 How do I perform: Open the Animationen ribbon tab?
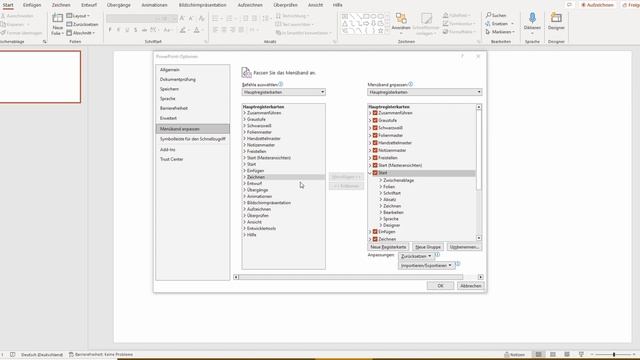(x=154, y=5)
